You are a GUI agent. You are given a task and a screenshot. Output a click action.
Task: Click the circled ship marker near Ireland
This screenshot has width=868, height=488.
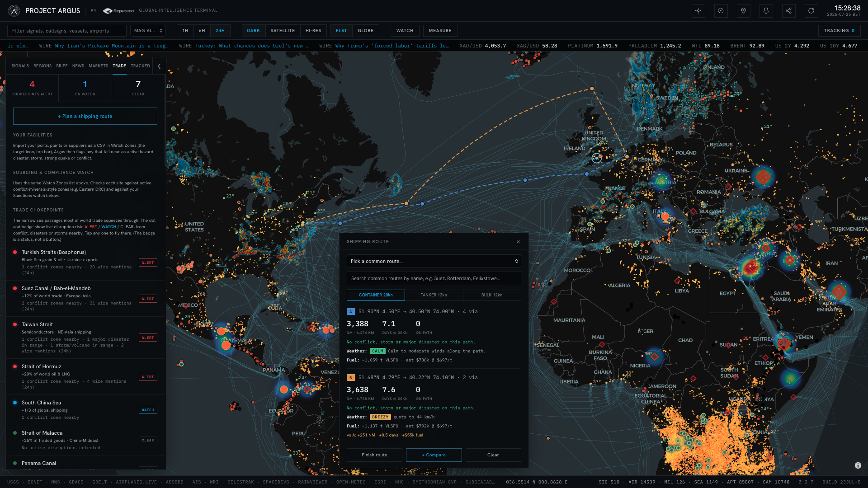tap(597, 158)
